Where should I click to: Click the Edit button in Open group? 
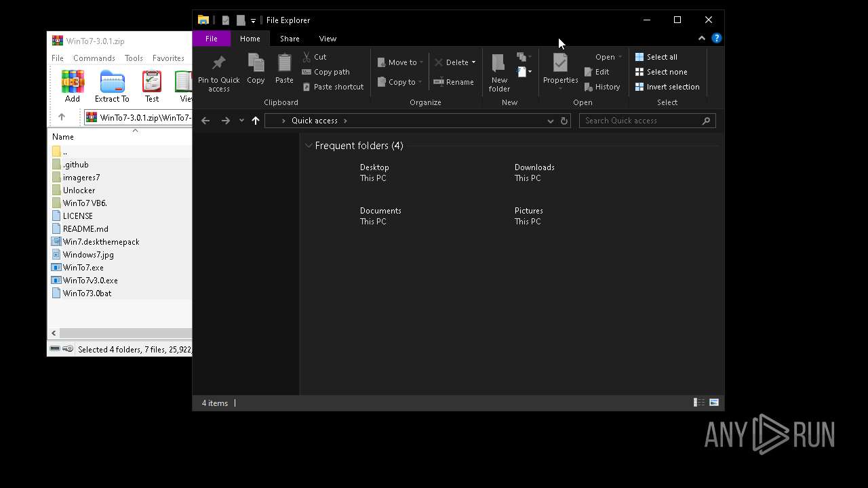tap(597, 72)
